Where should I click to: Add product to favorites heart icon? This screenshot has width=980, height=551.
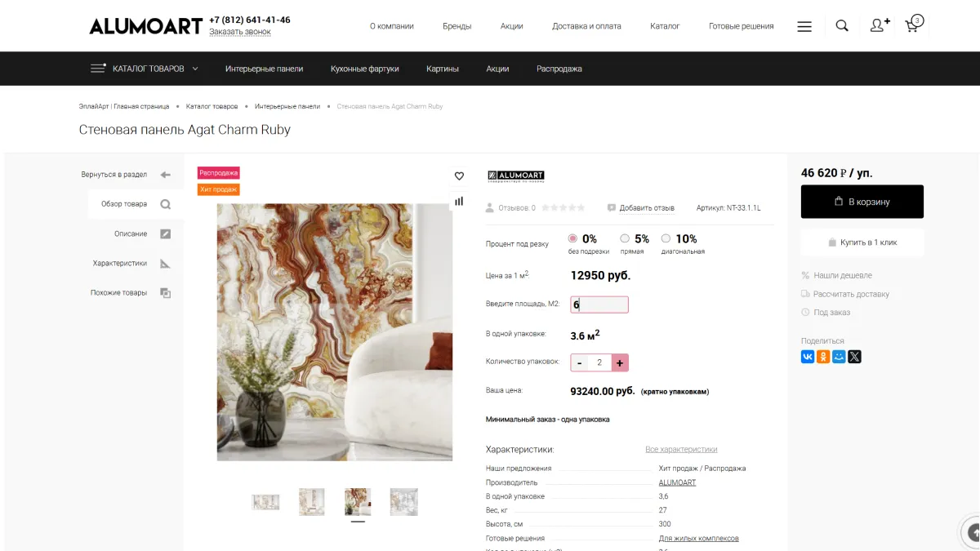[459, 176]
